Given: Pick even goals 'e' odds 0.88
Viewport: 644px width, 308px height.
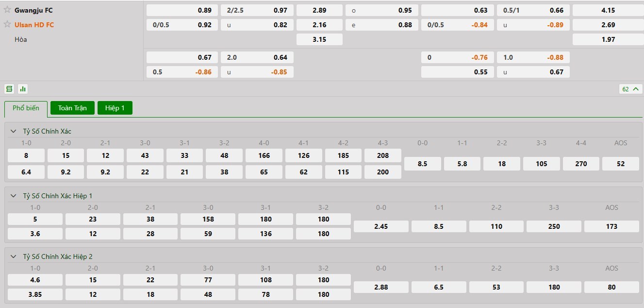Looking at the screenshot, I should [x=382, y=25].
